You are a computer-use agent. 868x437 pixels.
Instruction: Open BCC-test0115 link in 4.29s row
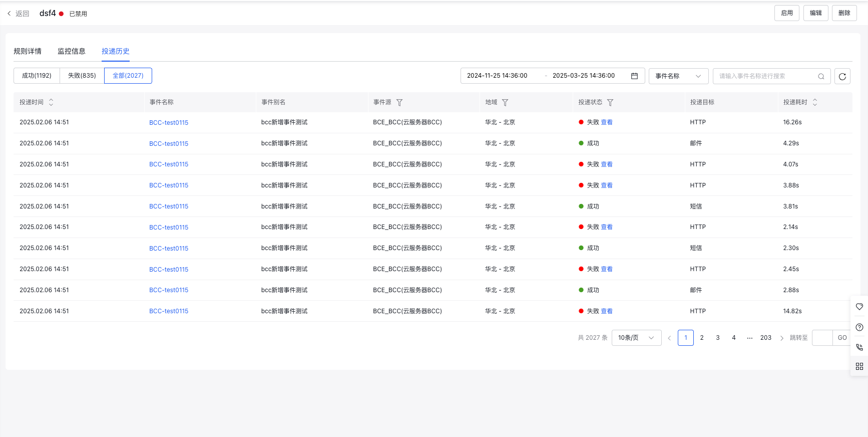pyautogui.click(x=169, y=144)
